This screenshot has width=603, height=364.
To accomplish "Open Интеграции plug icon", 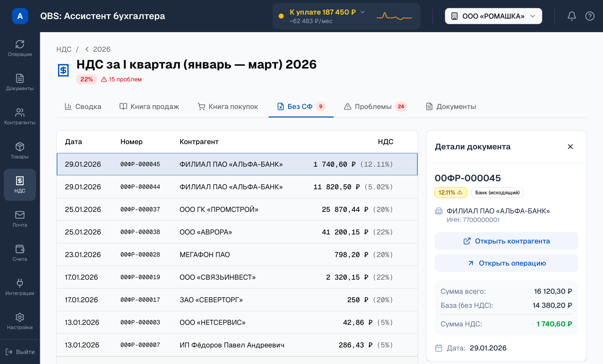I will [20, 287].
